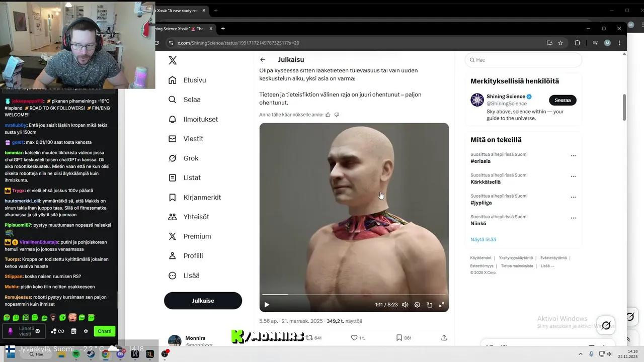Open emoji picker in chat input
Image resolution: width=644 pixels, height=362 pixels.
pos(38,331)
